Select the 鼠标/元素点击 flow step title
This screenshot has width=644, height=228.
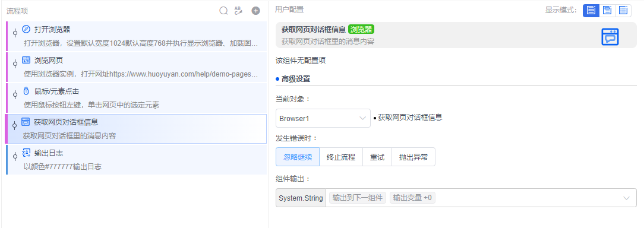pos(56,91)
